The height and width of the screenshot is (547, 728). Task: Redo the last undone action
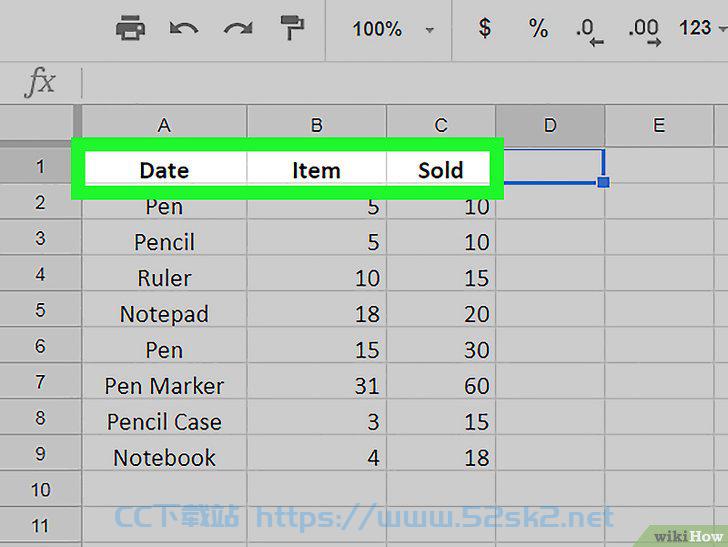tap(238, 29)
